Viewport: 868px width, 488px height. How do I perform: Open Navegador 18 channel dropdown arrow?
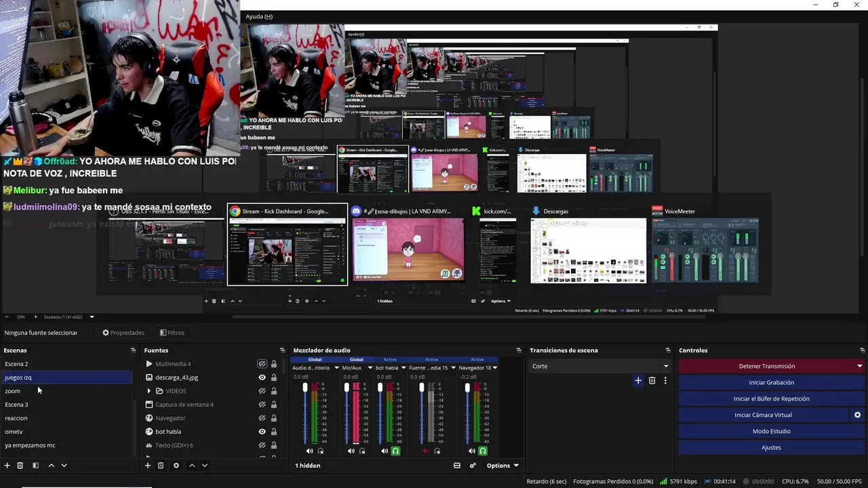pyautogui.click(x=495, y=368)
